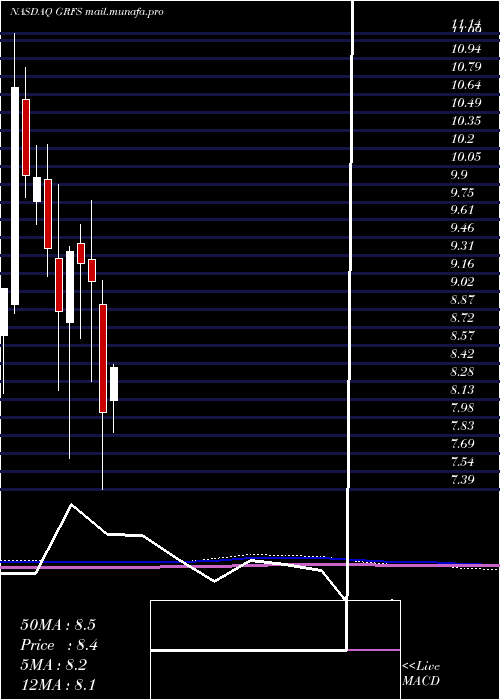
Task: Click the 10.79 price axis label
Action: (466, 67)
